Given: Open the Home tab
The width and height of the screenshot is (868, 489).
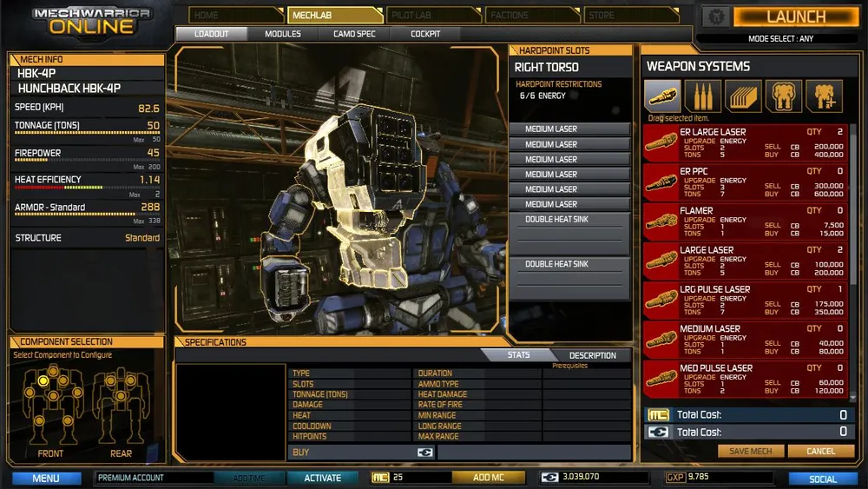Looking at the screenshot, I should 236,15.
